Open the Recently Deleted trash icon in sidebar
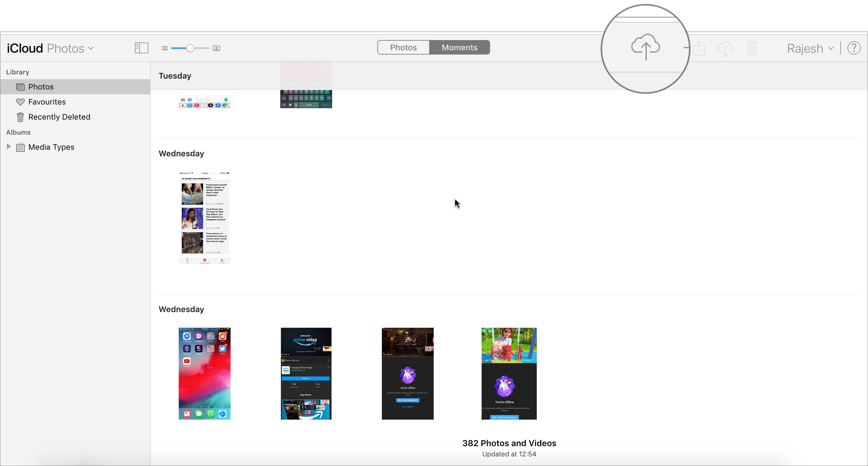This screenshot has width=868, height=466. point(20,117)
